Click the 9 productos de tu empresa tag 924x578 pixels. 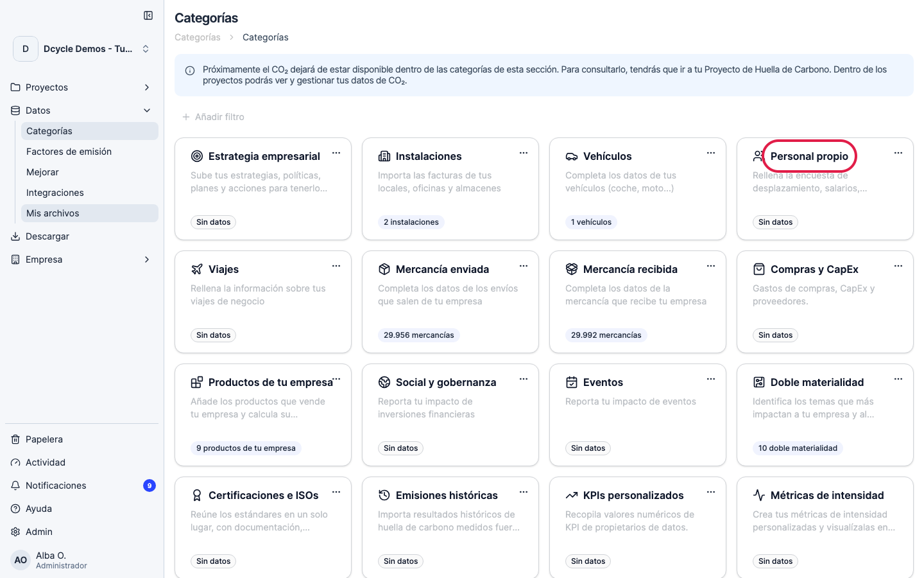tap(246, 448)
